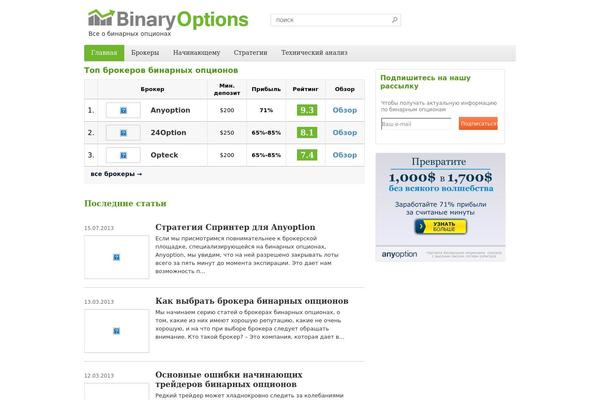Click the 8.1 rating badge
The image size is (600, 400).
point(307,132)
